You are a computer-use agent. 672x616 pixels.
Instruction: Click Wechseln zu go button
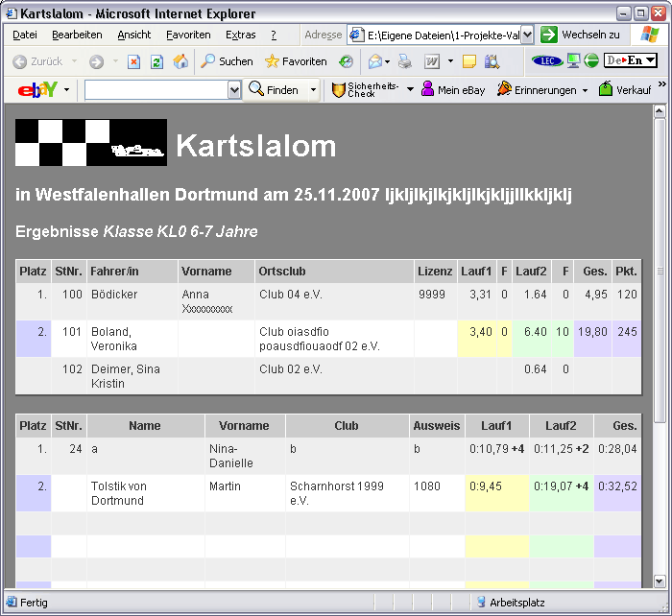pyautogui.click(x=580, y=35)
